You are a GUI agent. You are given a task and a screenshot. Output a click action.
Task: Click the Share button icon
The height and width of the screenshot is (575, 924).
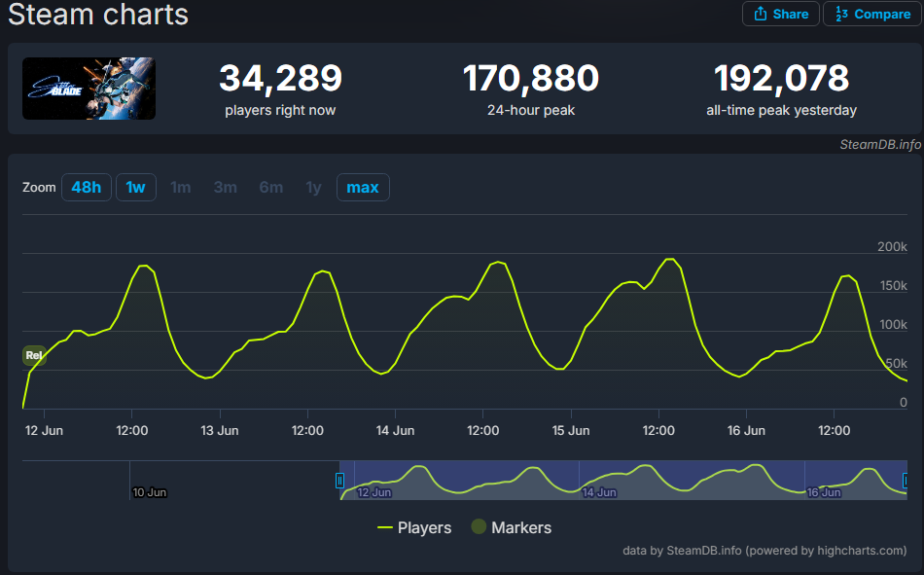click(x=760, y=15)
